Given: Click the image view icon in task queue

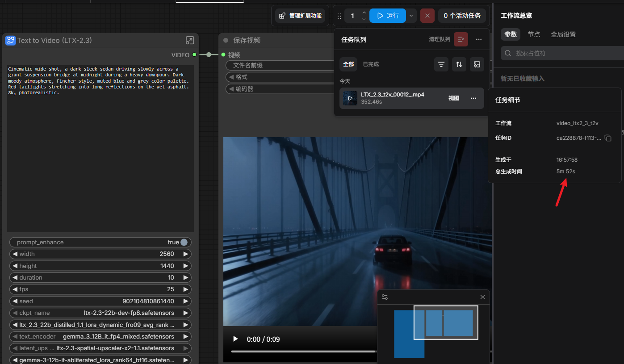Looking at the screenshot, I should 477,64.
